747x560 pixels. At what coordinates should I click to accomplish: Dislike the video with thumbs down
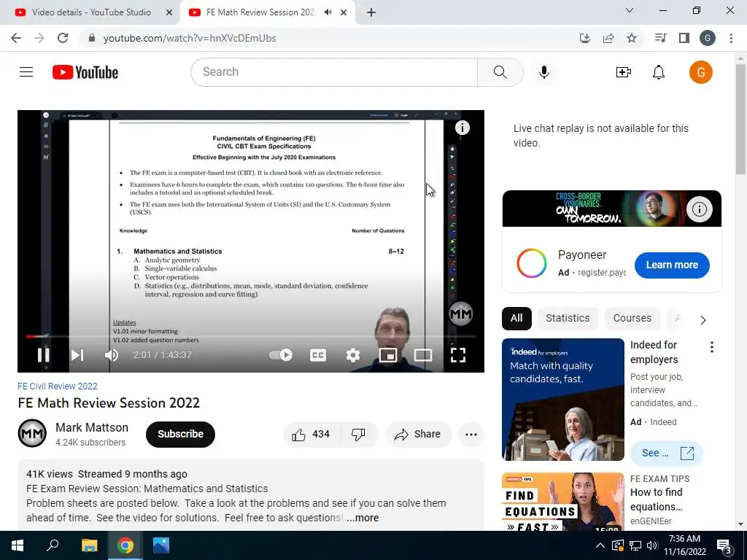pos(359,434)
